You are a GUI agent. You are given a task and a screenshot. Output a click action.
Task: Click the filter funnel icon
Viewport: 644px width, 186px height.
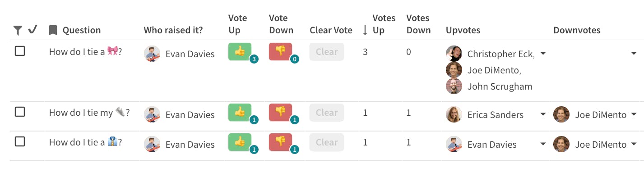[18, 30]
